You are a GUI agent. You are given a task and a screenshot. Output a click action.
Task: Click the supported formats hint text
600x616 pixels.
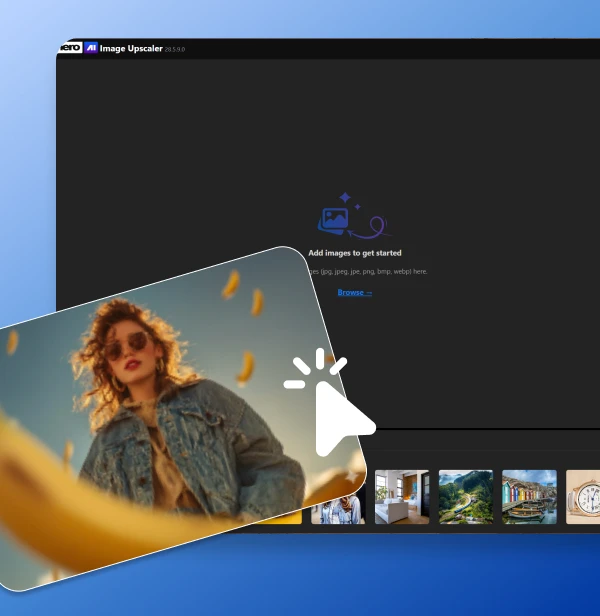point(368,271)
